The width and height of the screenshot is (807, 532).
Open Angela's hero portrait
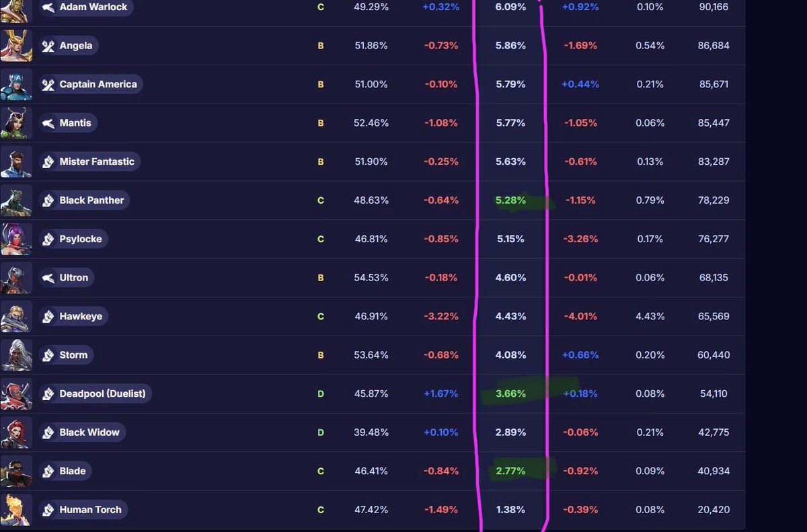(x=16, y=46)
